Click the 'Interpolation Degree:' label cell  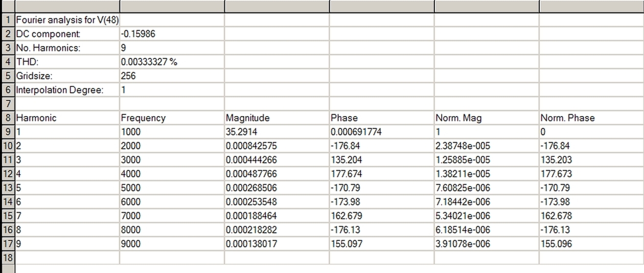[x=67, y=90]
